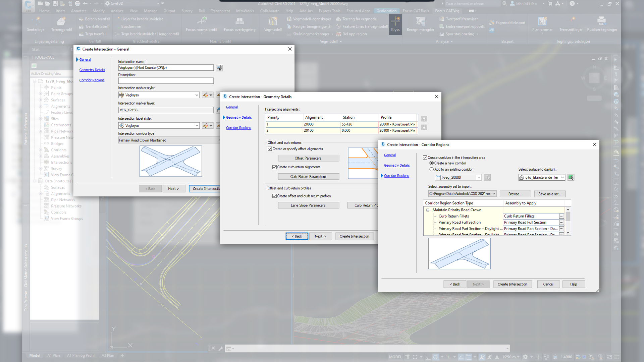Switch to the A1 Plan layout tab
This screenshot has height=362, width=644.
tap(54, 356)
